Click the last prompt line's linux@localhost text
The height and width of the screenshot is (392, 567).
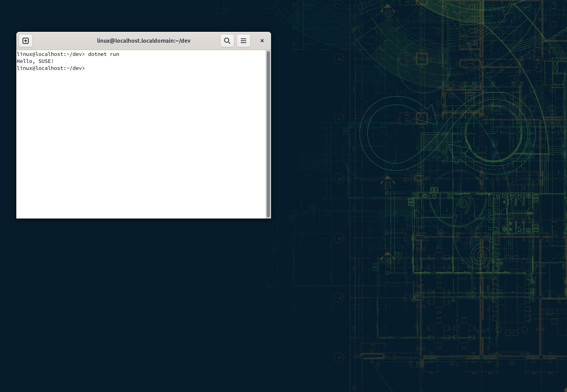(x=40, y=68)
